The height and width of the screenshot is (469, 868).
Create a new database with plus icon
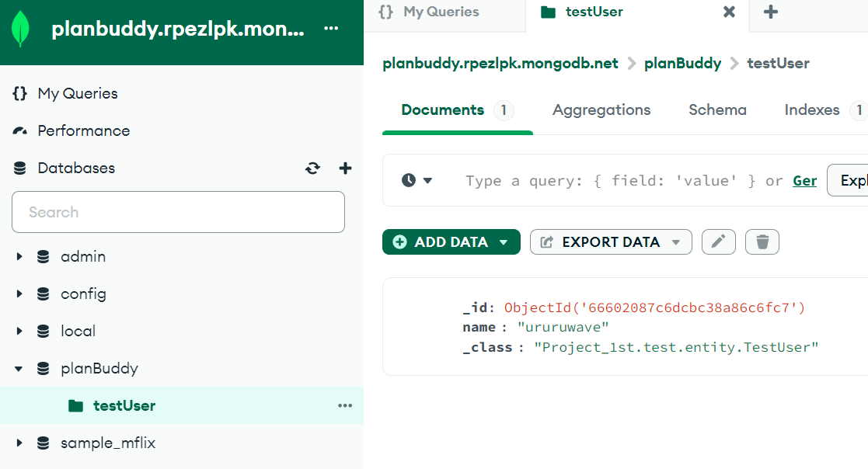point(346,168)
